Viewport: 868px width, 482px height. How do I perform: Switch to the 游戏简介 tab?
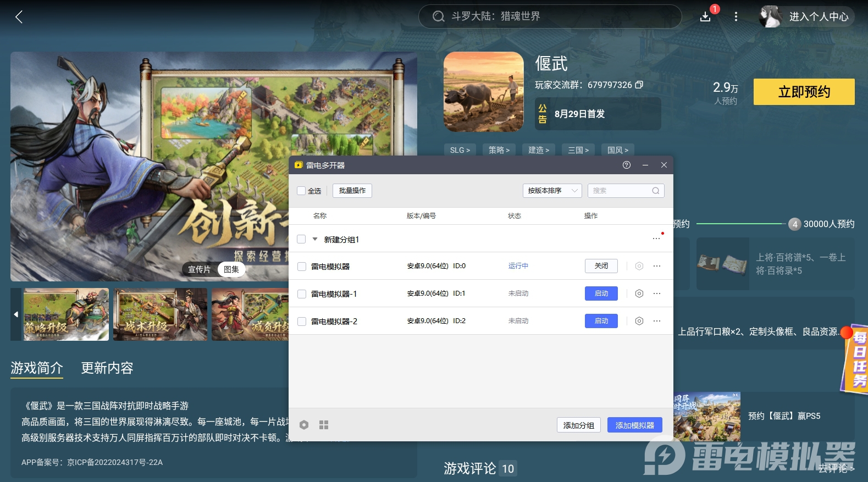[x=37, y=368]
